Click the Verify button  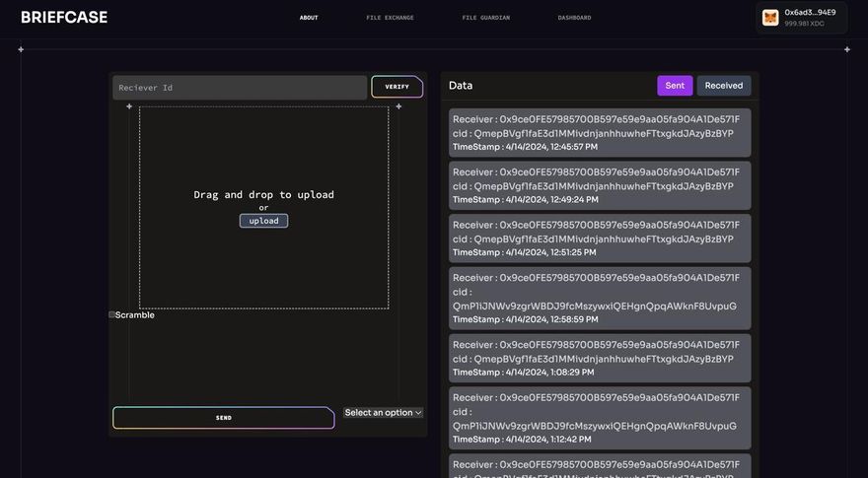pos(397,87)
